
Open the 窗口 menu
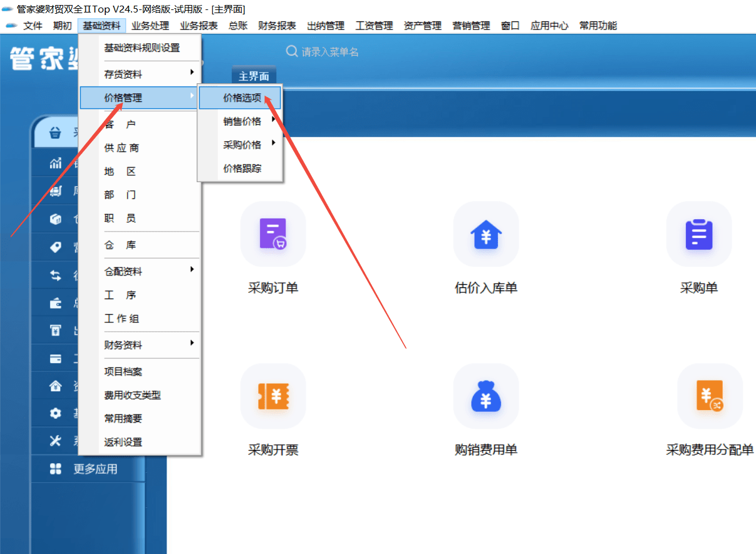(510, 26)
